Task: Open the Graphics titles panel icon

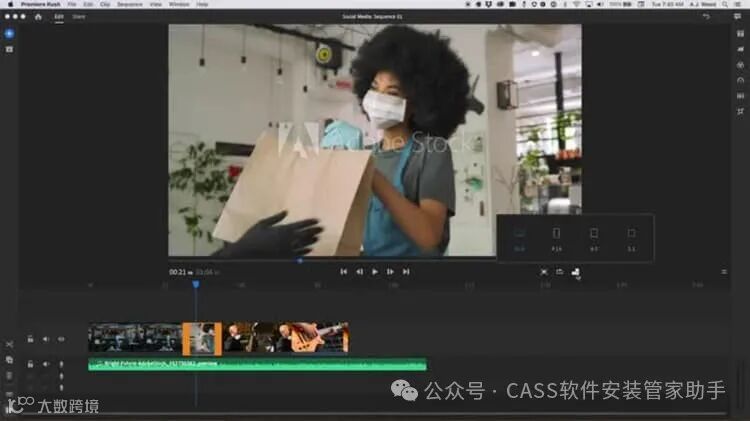Action: tap(740, 34)
